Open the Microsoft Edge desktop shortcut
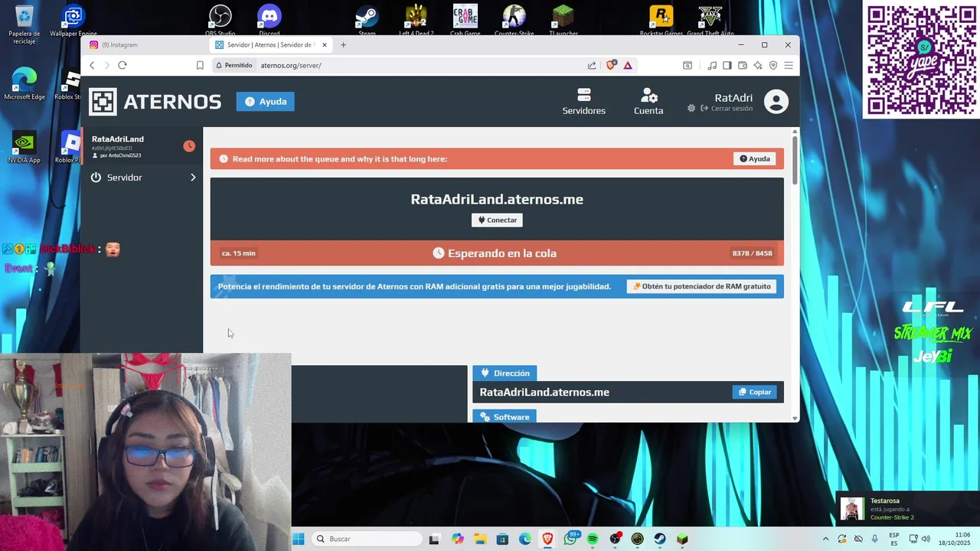The image size is (980, 551). point(24,84)
